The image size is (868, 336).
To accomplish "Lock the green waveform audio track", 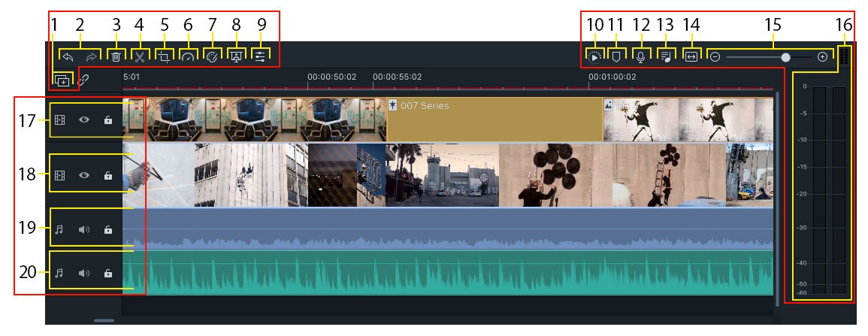I will click(x=108, y=273).
